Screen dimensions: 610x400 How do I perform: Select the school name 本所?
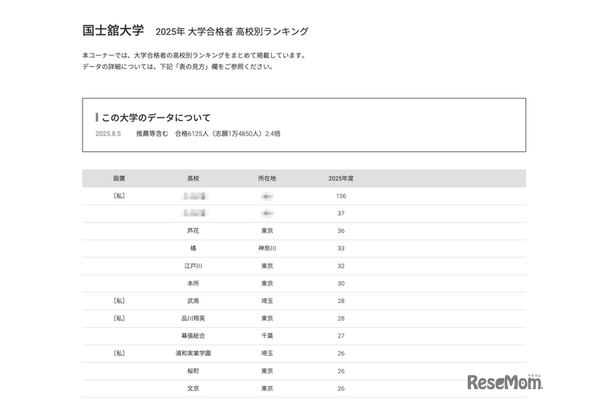(193, 284)
